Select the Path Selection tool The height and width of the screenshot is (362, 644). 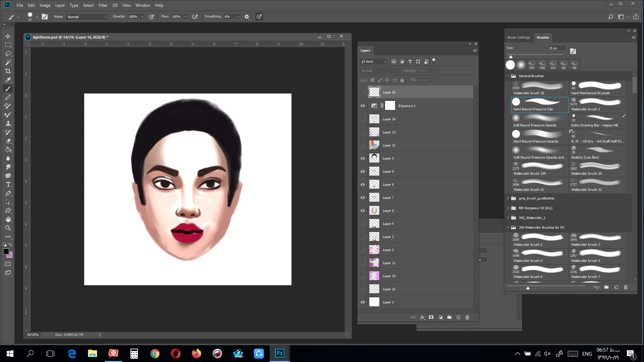coord(8,202)
